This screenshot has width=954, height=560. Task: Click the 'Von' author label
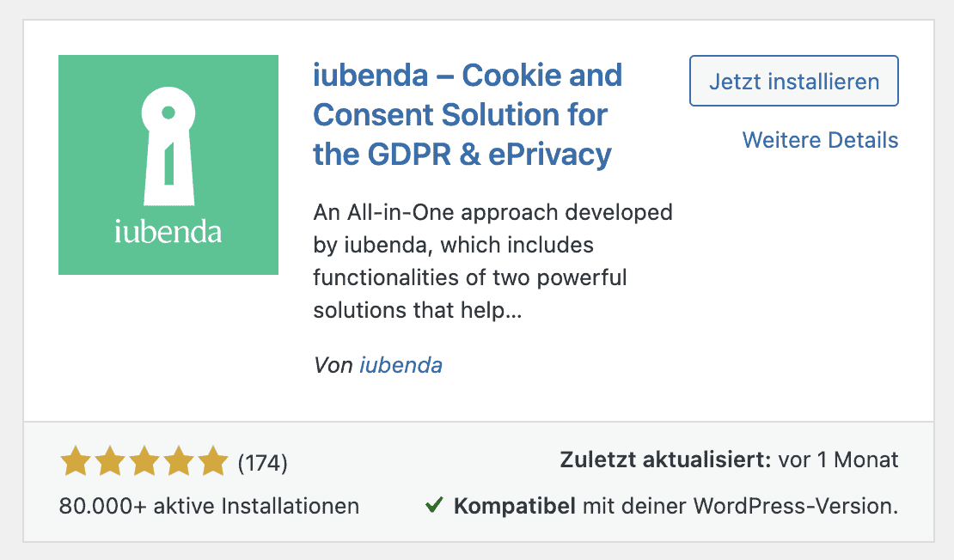point(333,365)
